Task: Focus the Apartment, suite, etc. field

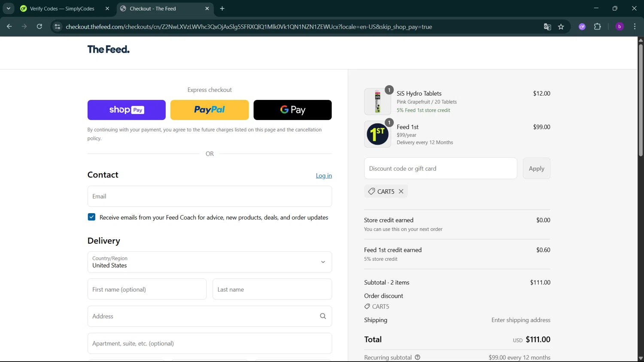Action: [210, 344]
